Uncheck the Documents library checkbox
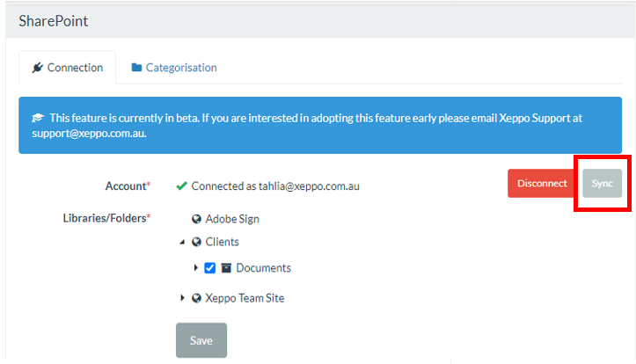The image size is (636, 364). pyautogui.click(x=209, y=268)
